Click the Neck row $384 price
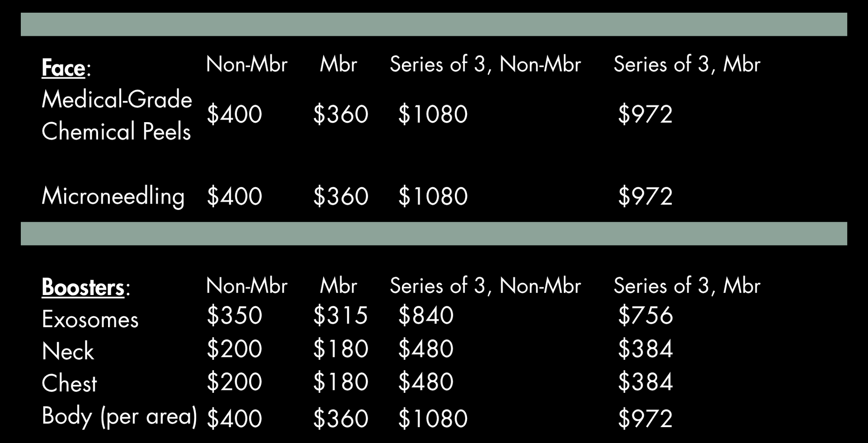The height and width of the screenshot is (443, 868). tap(645, 349)
